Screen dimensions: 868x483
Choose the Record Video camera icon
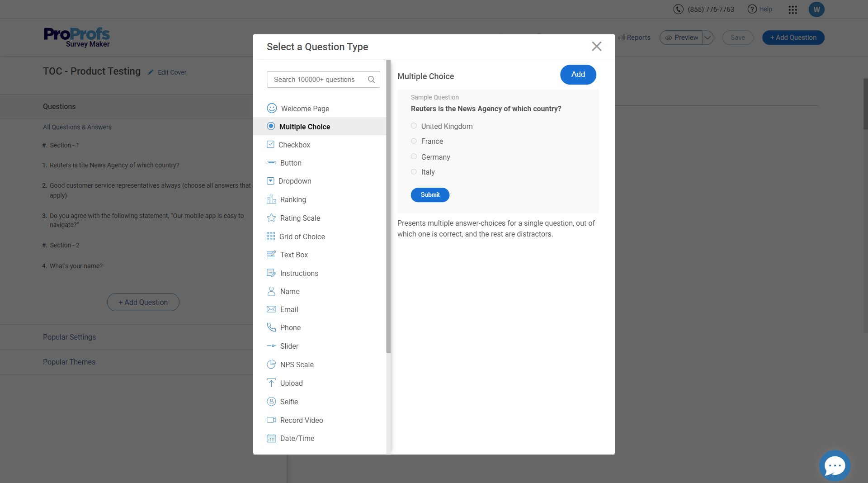(x=271, y=420)
